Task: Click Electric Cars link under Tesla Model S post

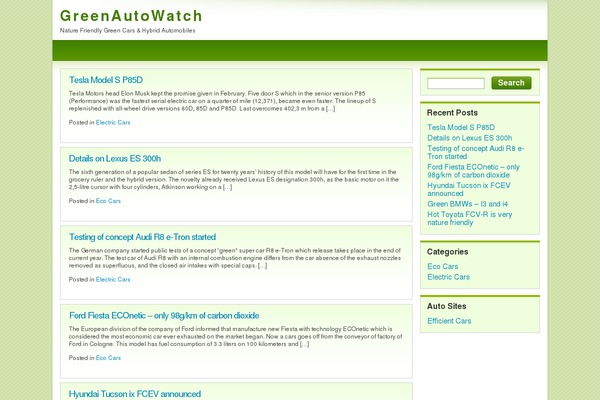Action: (113, 122)
